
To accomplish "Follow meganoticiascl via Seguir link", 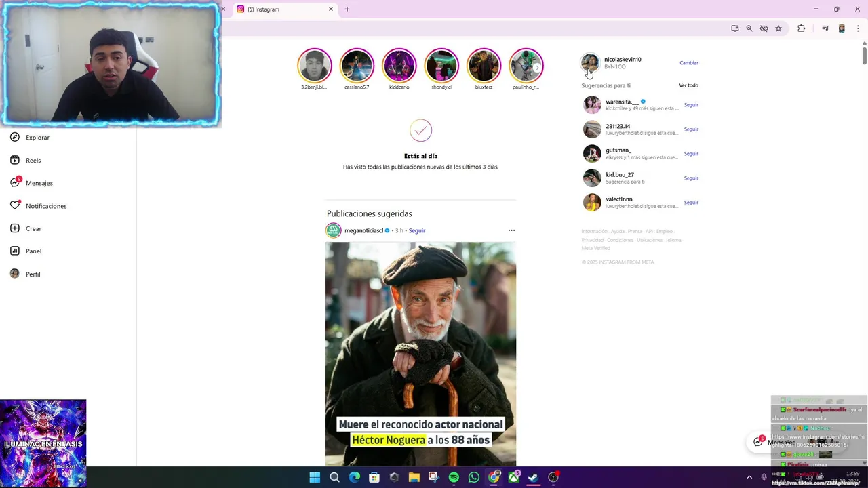I will coord(417,230).
